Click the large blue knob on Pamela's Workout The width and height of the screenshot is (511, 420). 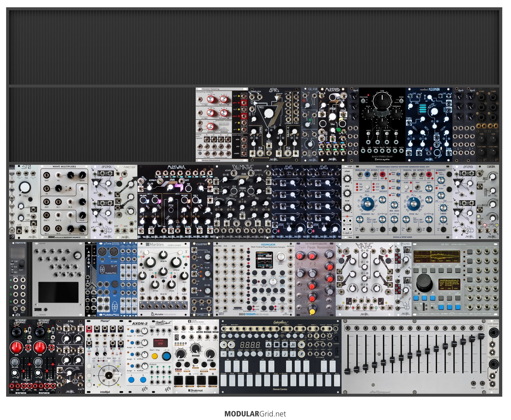point(166,356)
